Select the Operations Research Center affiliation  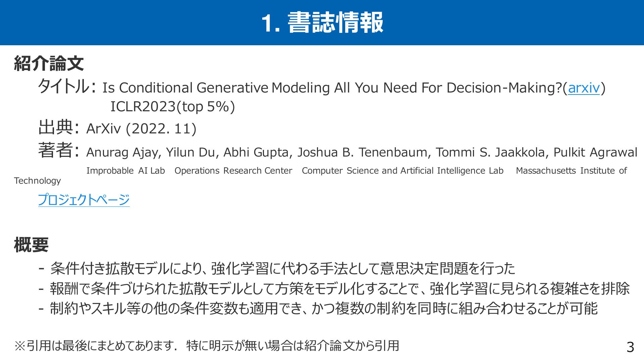233,171
